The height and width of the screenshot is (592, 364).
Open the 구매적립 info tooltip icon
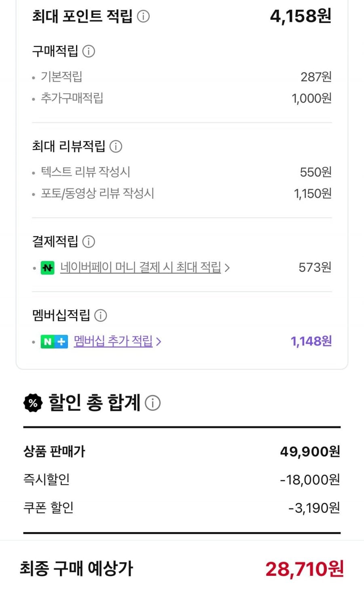[x=89, y=51]
